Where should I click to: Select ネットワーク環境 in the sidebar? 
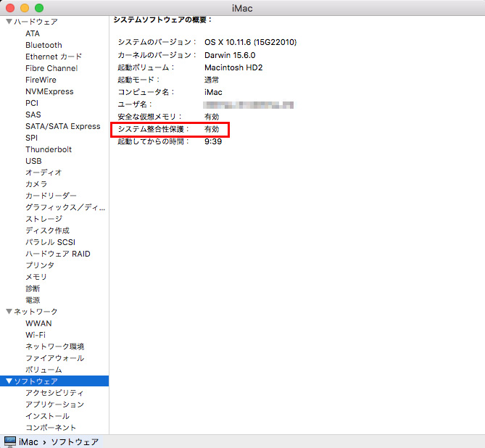click(x=55, y=347)
